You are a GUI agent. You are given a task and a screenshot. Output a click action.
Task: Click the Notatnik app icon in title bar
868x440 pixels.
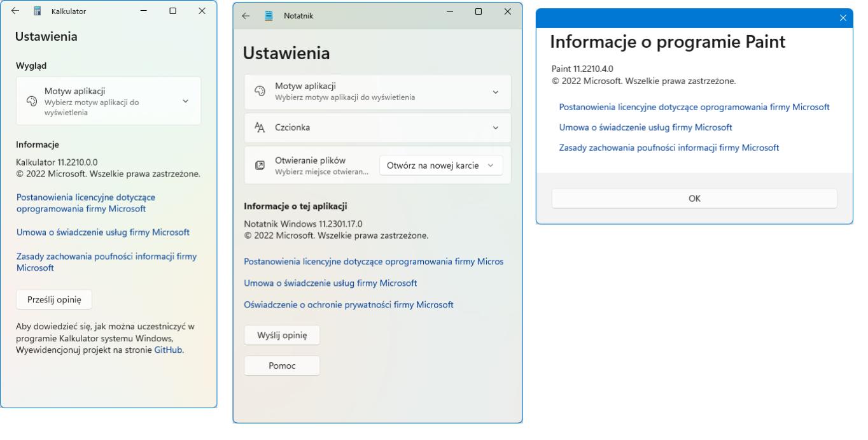click(x=269, y=16)
